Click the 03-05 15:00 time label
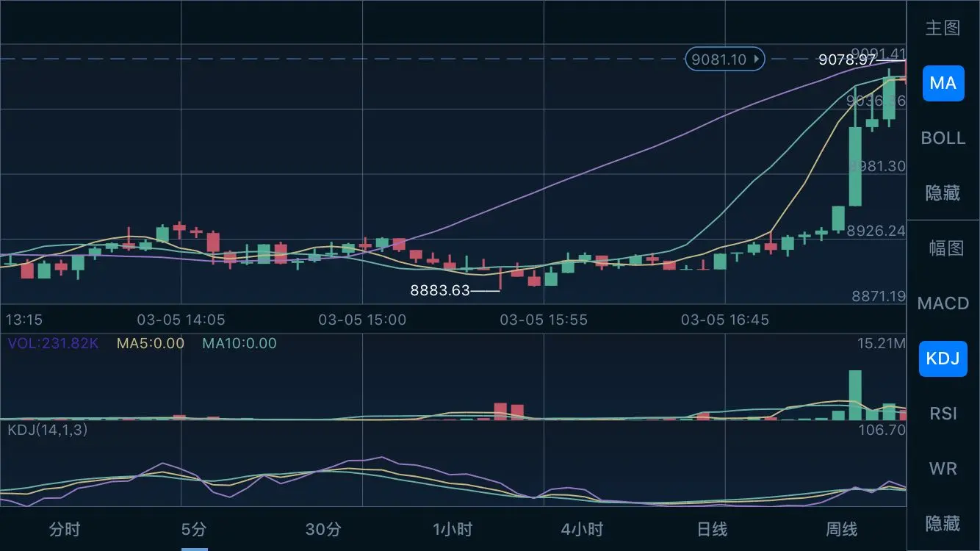 (362, 320)
